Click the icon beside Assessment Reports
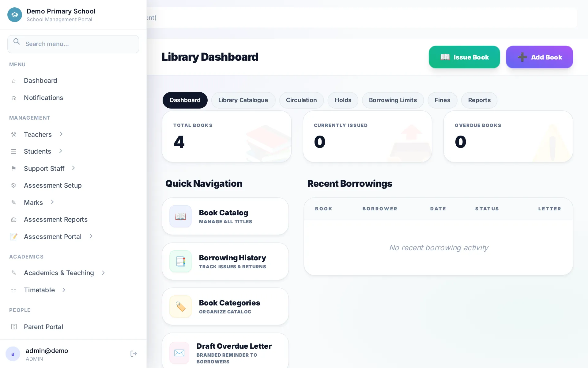The height and width of the screenshot is (368, 588). tap(14, 220)
